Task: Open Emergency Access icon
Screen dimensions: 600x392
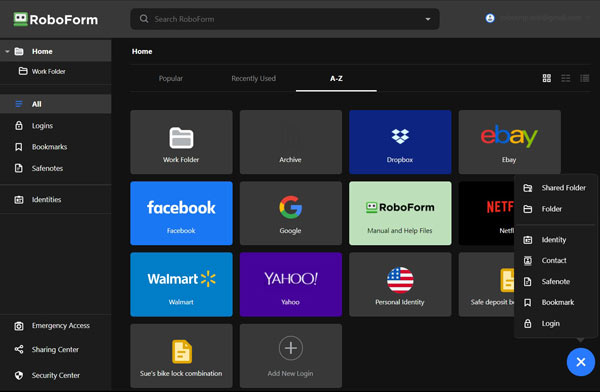Action: click(18, 326)
